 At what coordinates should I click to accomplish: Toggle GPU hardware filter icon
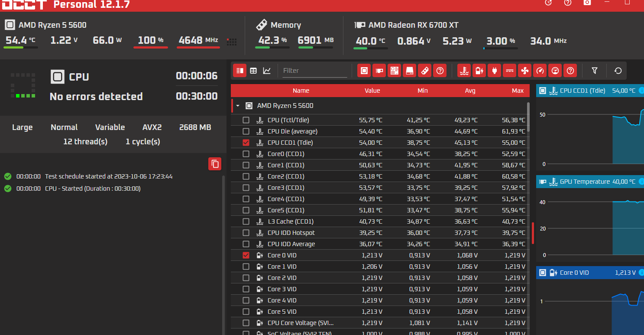tap(379, 71)
